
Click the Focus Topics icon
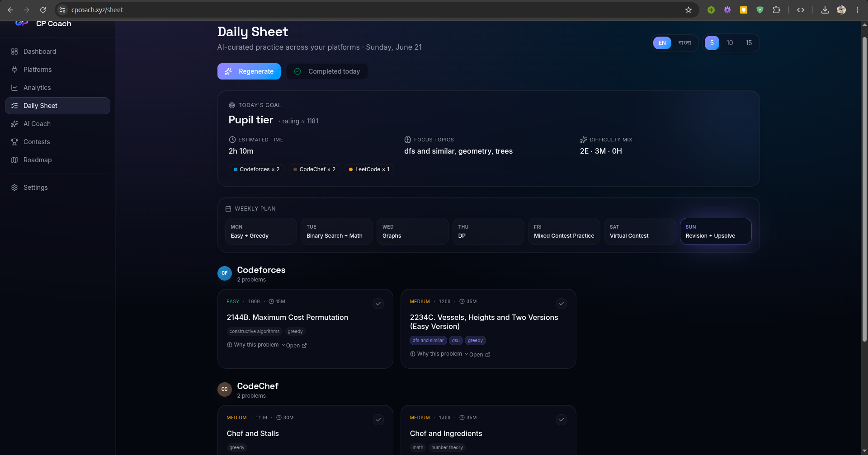pyautogui.click(x=408, y=140)
